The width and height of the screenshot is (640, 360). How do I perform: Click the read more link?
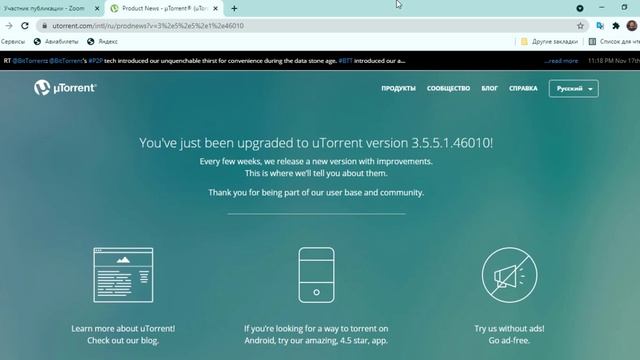[x=561, y=61]
